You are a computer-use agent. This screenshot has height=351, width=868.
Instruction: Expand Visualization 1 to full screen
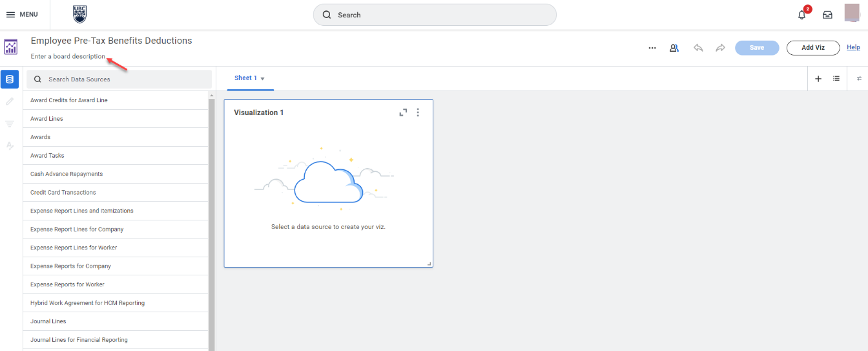click(x=403, y=112)
